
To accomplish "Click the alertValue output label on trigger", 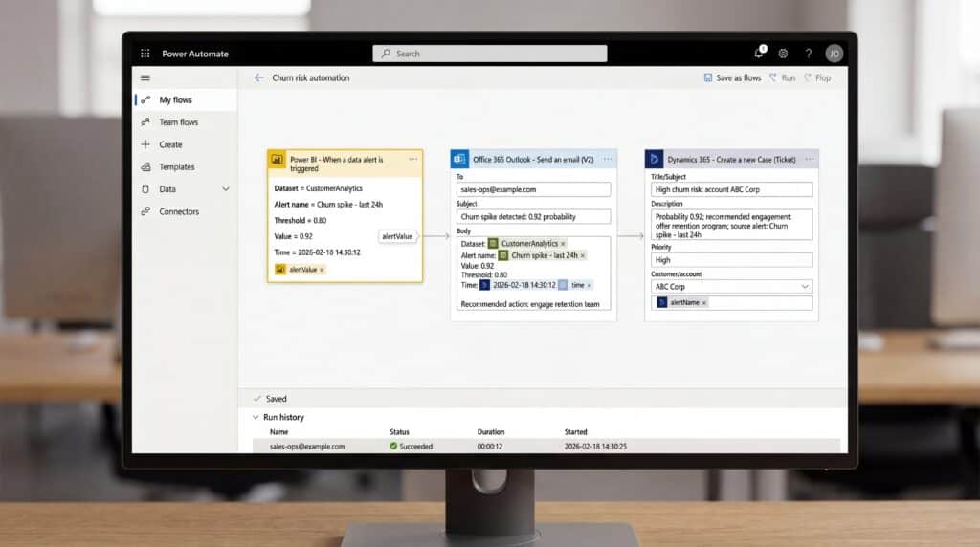I will [x=397, y=236].
